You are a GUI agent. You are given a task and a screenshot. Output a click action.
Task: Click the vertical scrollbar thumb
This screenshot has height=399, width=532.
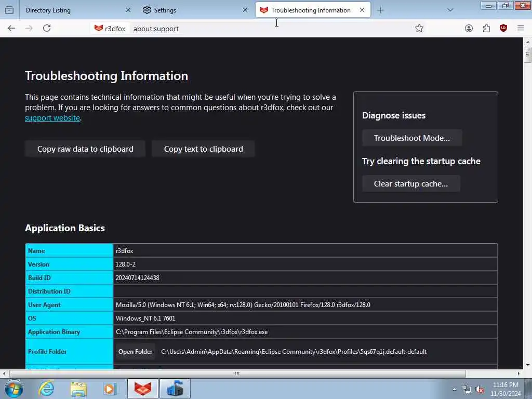(527, 55)
